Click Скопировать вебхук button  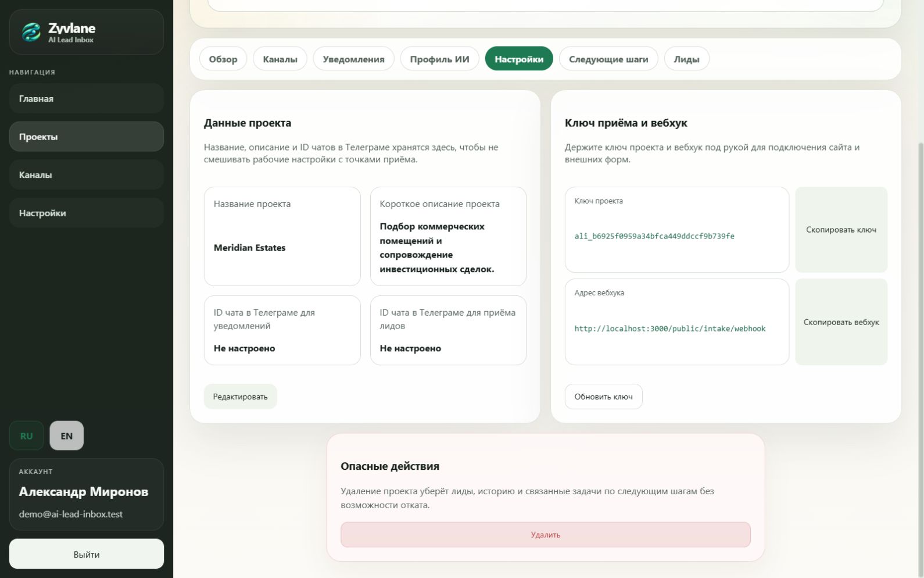tap(841, 322)
